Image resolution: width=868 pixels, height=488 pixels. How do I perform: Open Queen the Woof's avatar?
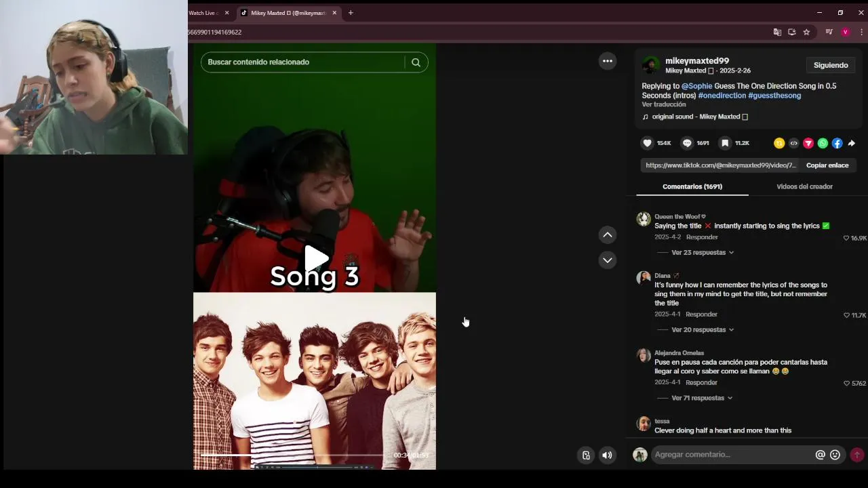pos(644,219)
